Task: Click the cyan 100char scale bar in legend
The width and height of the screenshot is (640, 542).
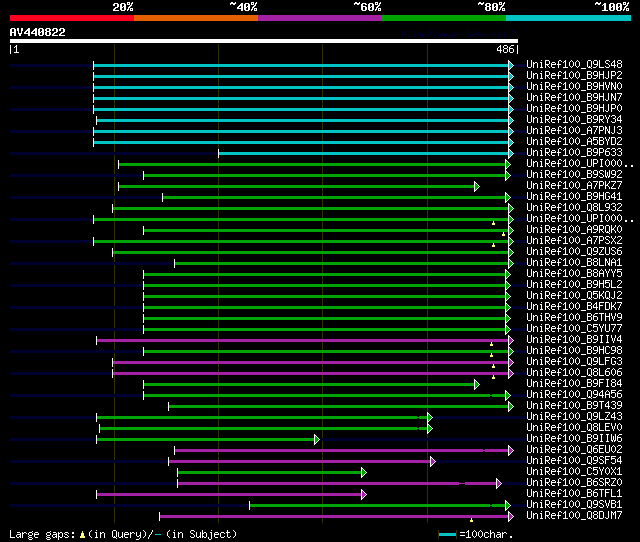Action: 447,535
